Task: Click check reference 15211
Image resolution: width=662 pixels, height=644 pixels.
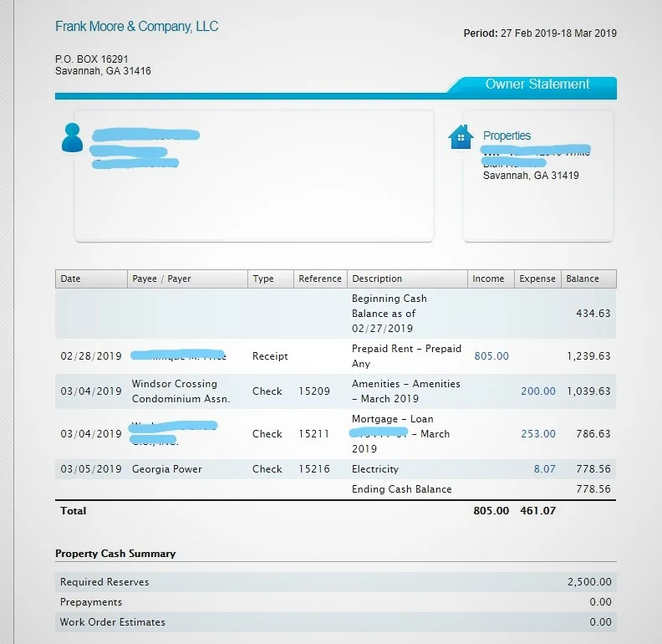Action: [x=313, y=434]
